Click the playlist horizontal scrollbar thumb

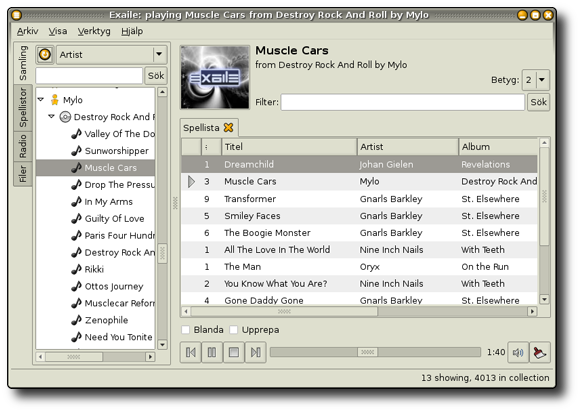[x=284, y=311]
